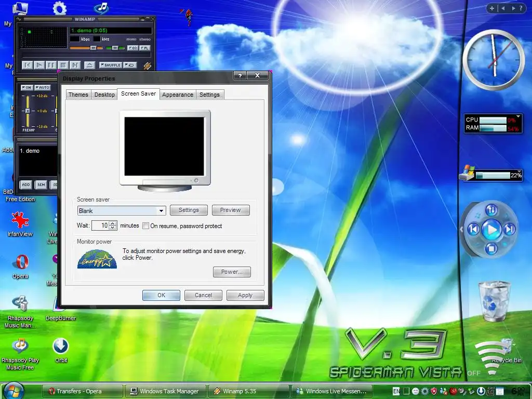
Task: Click screen saver Settings button
Action: coord(189,210)
